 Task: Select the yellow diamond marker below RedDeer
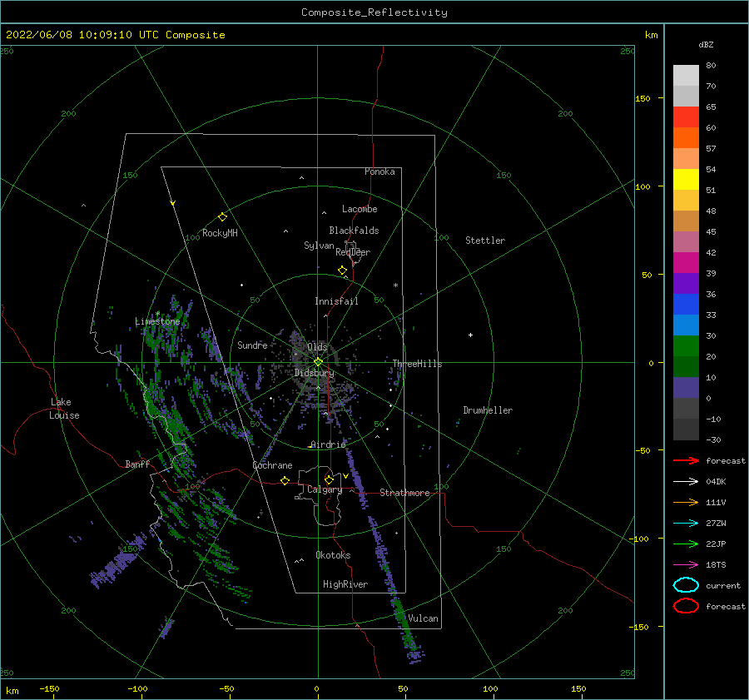coord(342,271)
